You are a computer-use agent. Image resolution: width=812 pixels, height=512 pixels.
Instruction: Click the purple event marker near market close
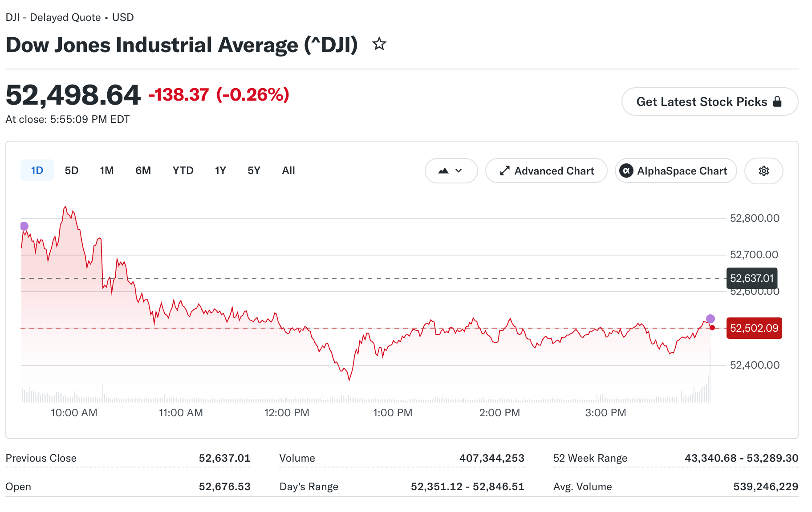coord(710,319)
